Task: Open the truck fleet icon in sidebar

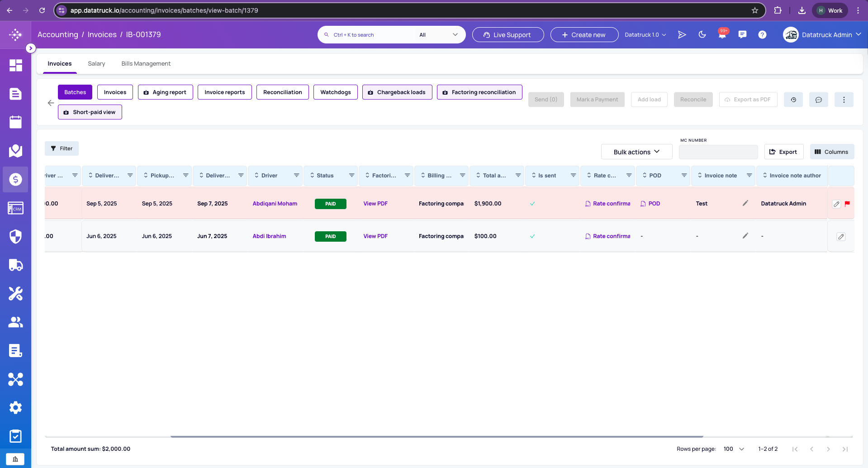Action: (x=15, y=265)
